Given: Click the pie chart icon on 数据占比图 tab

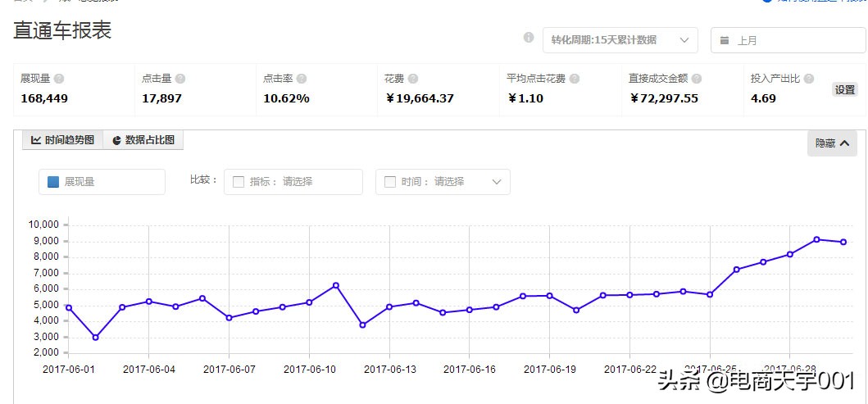Looking at the screenshot, I should [x=117, y=141].
